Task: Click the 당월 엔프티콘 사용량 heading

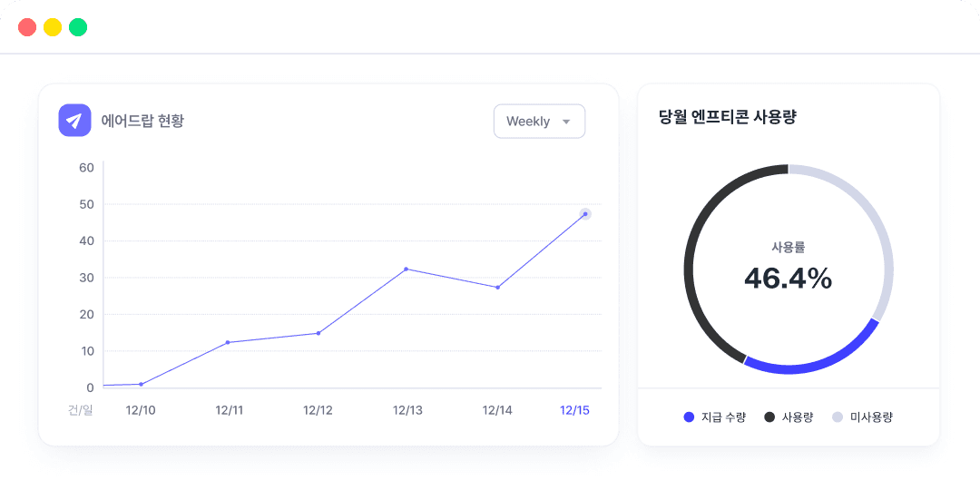Action: pyautogui.click(x=728, y=117)
